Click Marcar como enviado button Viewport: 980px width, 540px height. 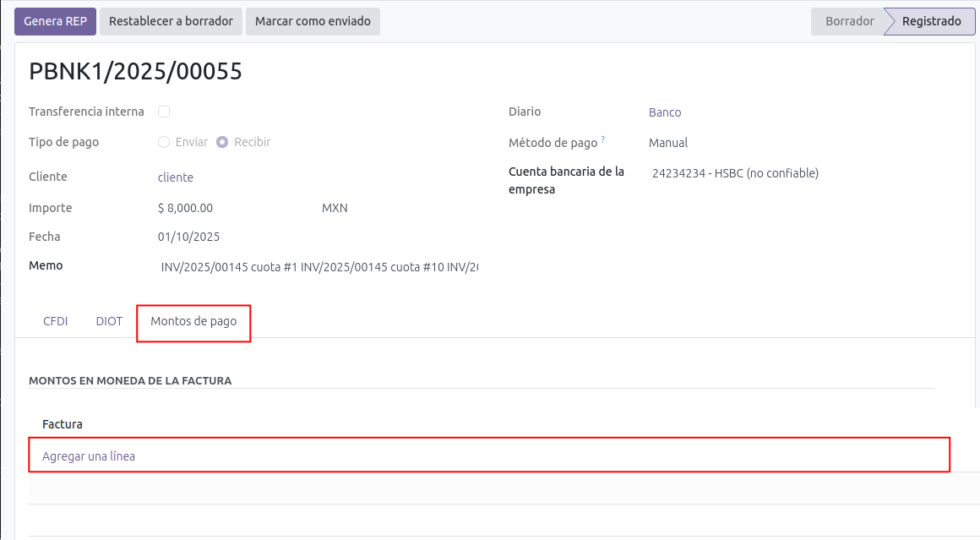[x=313, y=21]
